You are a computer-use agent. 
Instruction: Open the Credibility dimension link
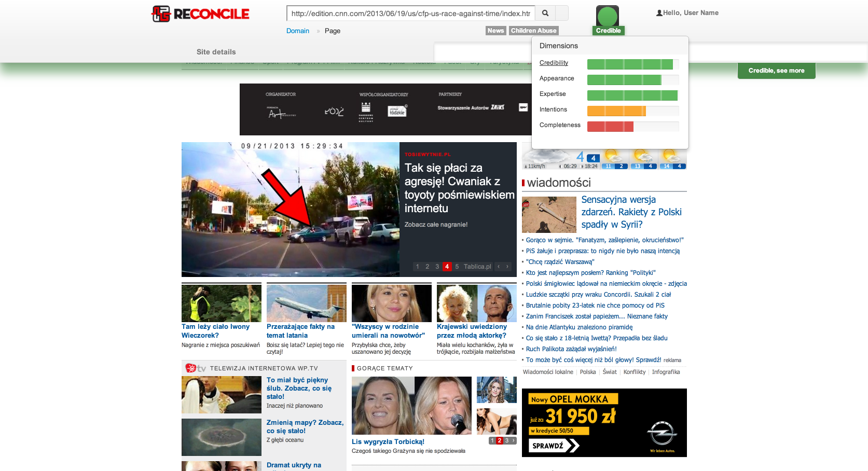[x=554, y=63]
